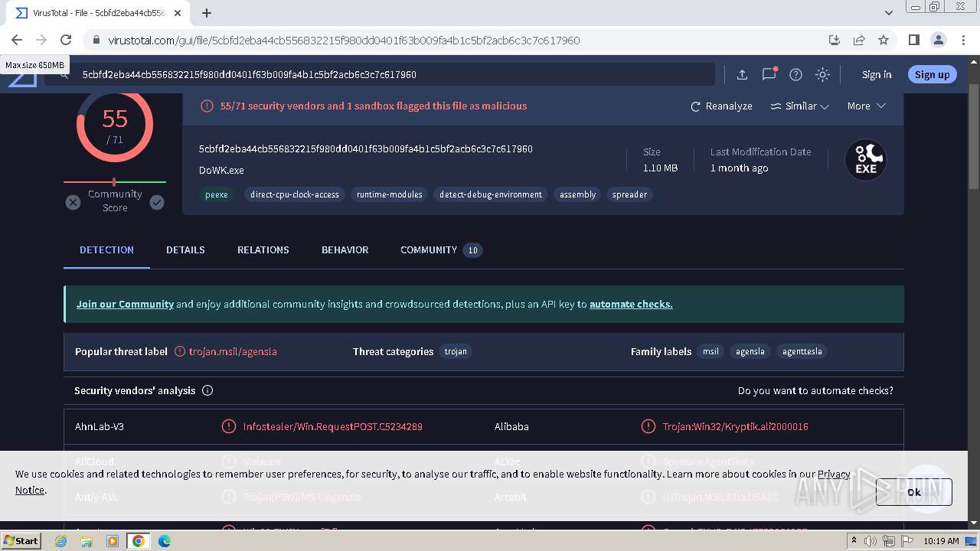
Task: Click the spreader tag
Action: 629,194
